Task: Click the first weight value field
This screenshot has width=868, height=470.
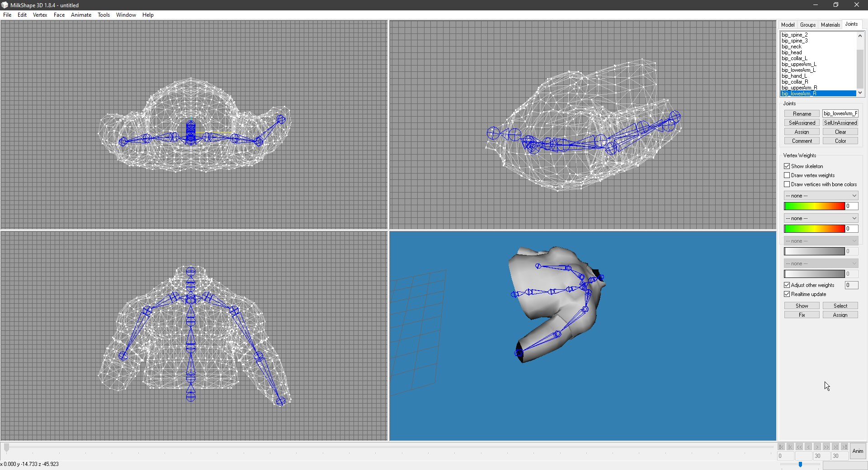Action: click(852, 206)
